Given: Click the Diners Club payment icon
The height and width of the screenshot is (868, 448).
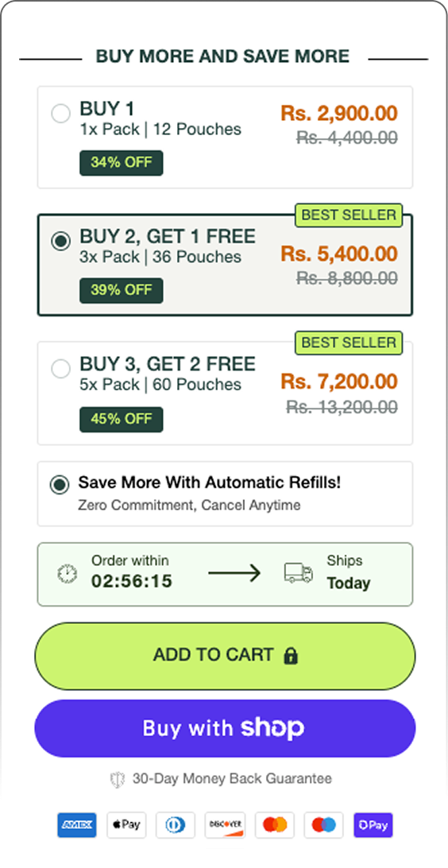Looking at the screenshot, I should tap(176, 825).
